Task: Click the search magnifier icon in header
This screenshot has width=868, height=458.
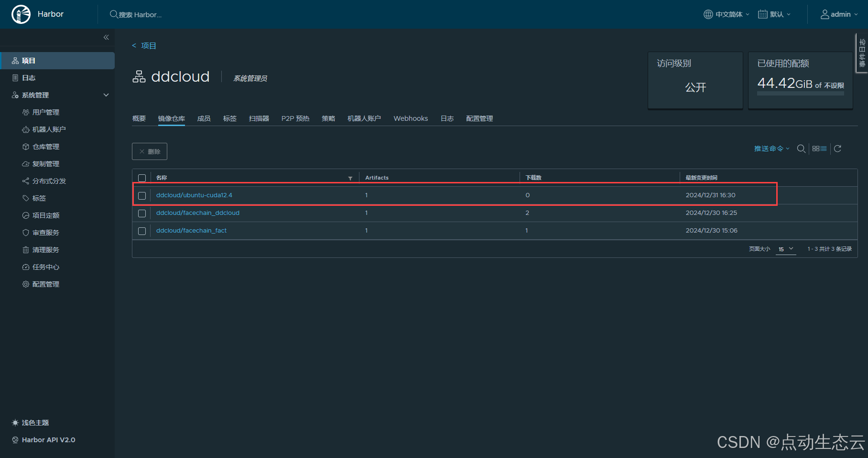Action: point(114,14)
